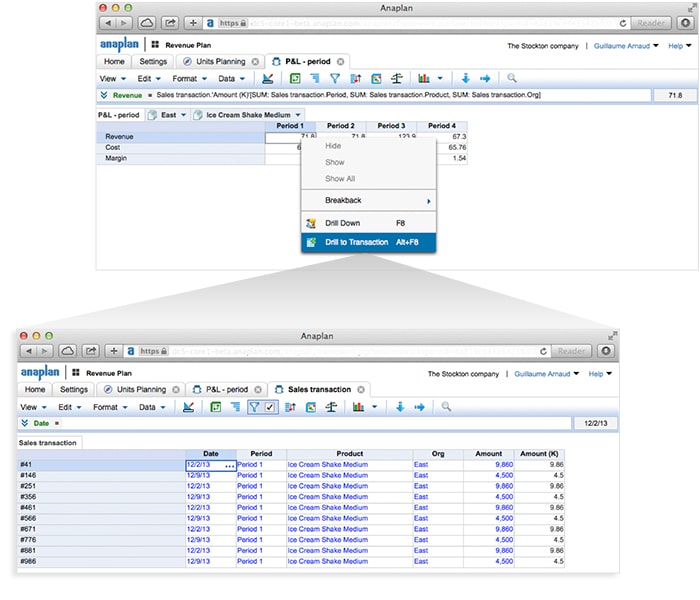Click hierarchy indent icon in Sales transaction window toolbar
This screenshot has width=700, height=600.
235,407
